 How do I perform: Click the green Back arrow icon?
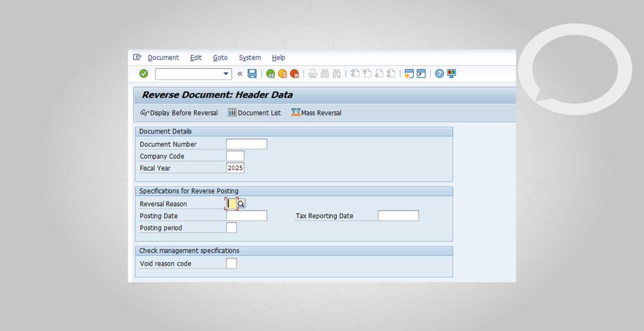pos(270,73)
